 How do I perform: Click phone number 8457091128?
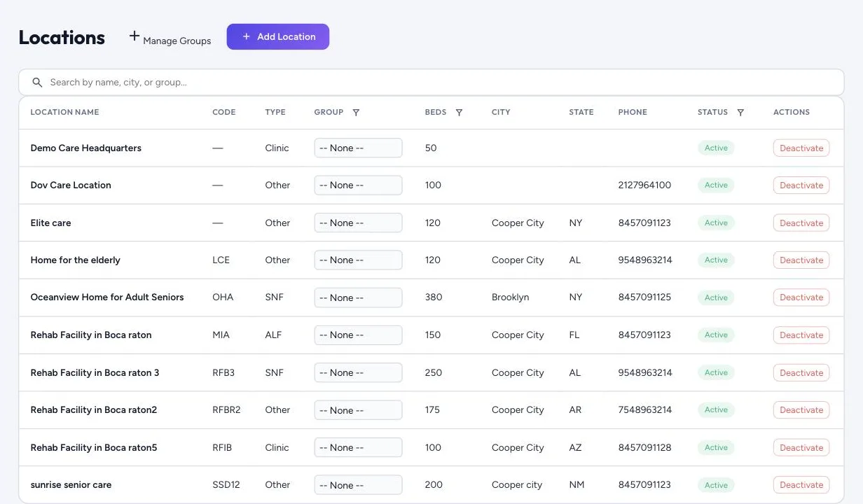click(644, 447)
